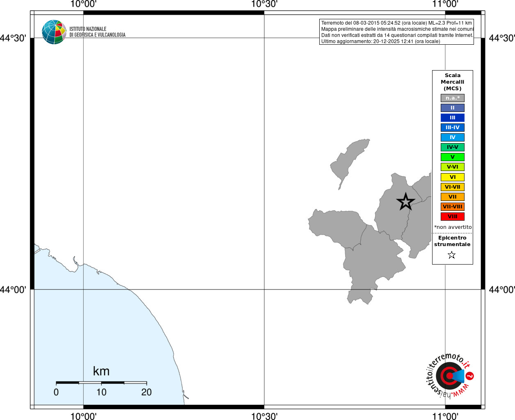Select the yellow VI intensity swatch
The height and width of the screenshot is (420, 515).
[x=453, y=177]
